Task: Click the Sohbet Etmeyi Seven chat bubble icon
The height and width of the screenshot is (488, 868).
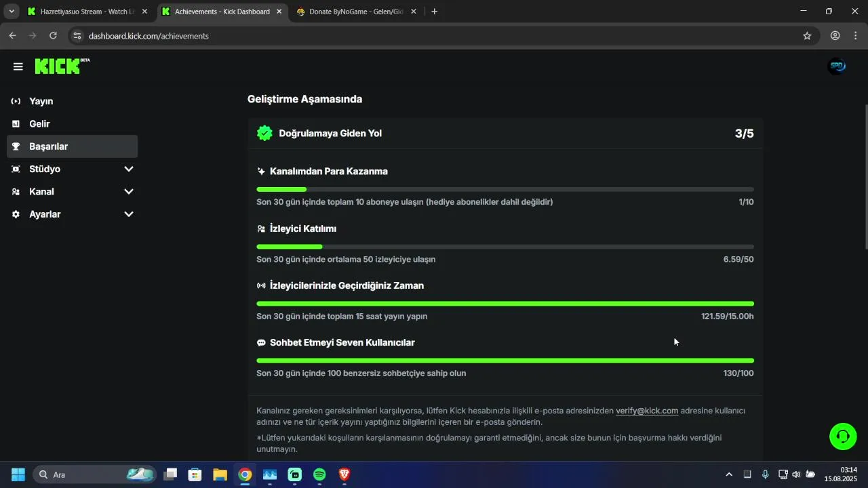Action: coord(261,343)
